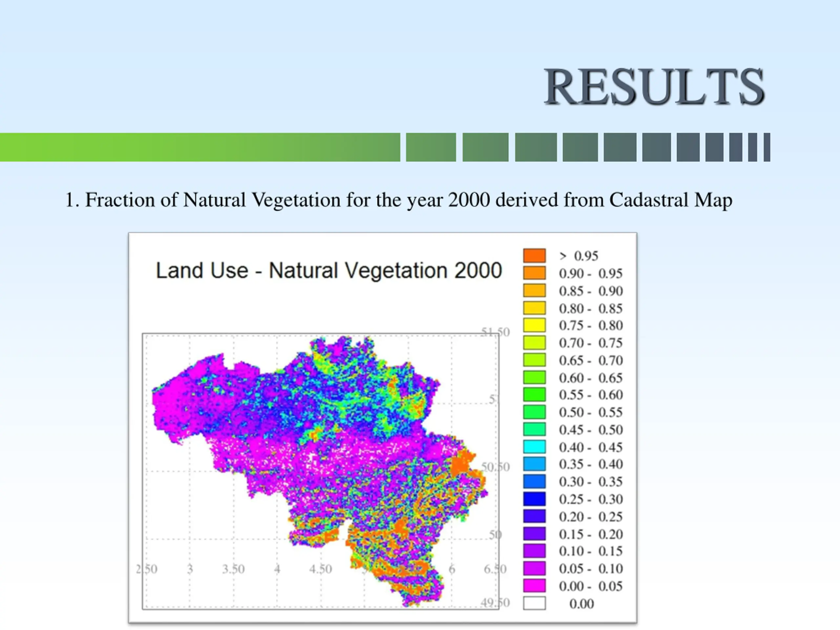Click the 2.50 longitude axis label

point(147,569)
